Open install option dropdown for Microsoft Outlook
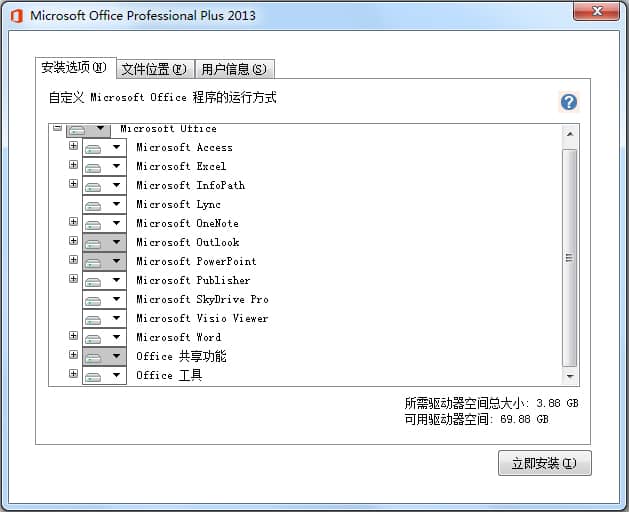This screenshot has width=629, height=512. point(116,243)
